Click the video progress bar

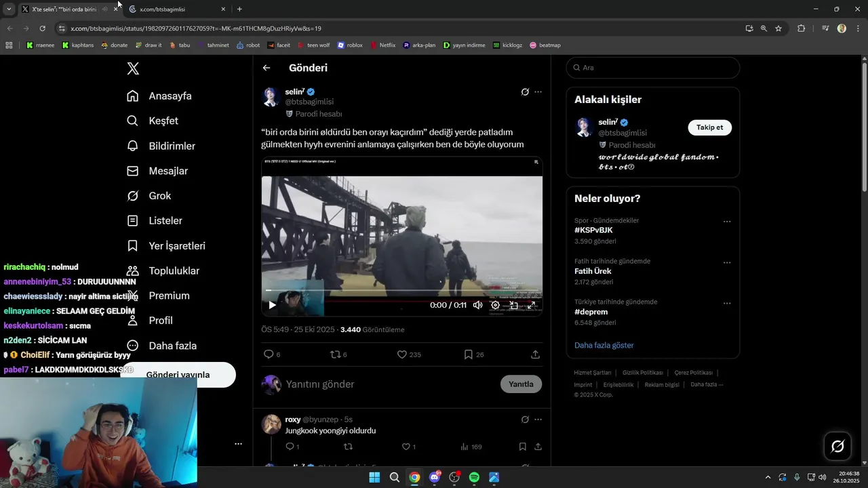(402, 290)
